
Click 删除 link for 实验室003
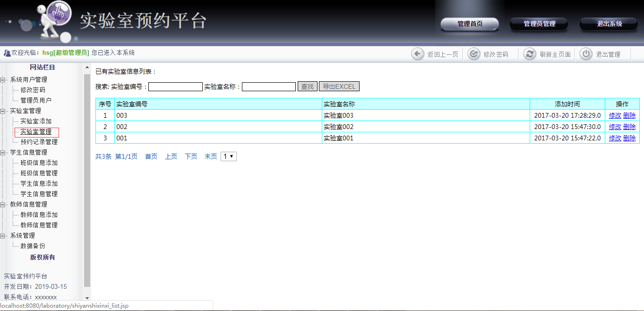[x=629, y=115]
